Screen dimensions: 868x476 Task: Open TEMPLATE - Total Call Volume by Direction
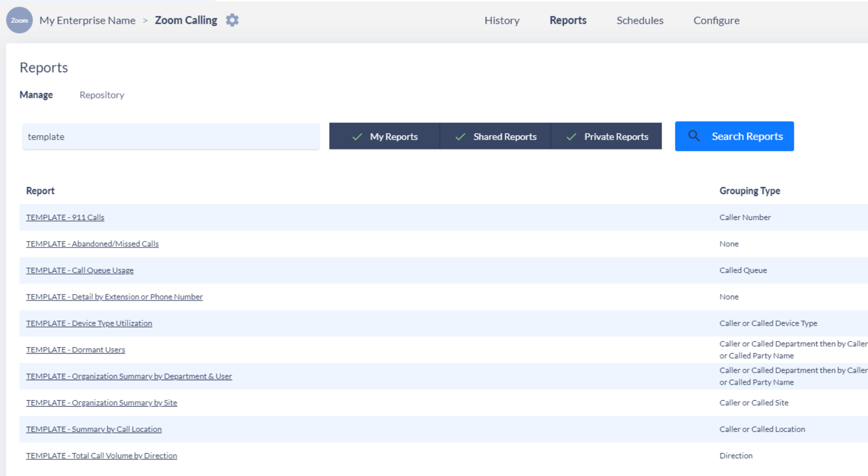(x=102, y=455)
